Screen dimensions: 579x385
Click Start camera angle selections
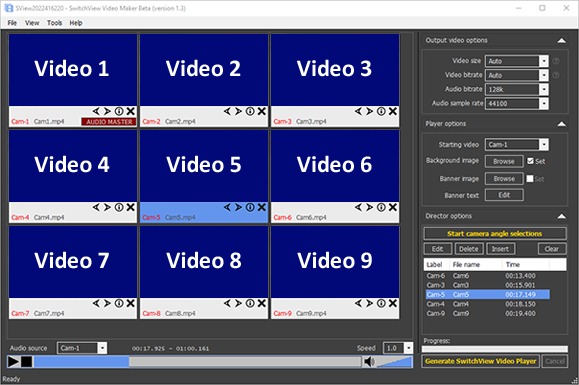[495, 234]
